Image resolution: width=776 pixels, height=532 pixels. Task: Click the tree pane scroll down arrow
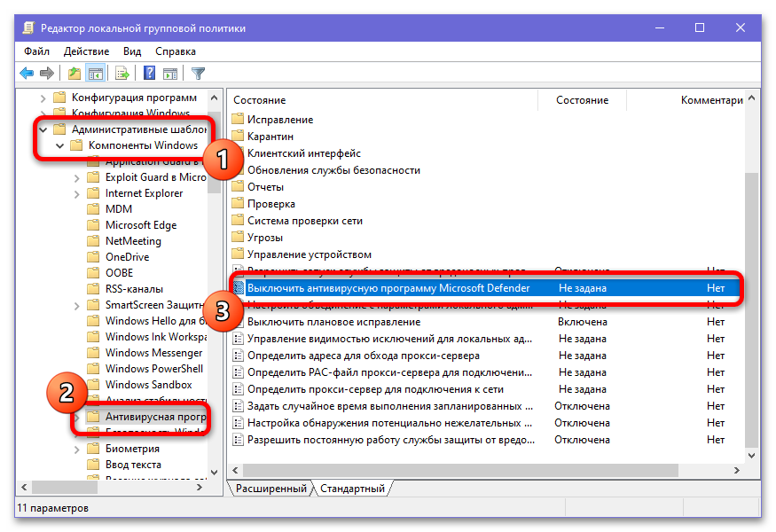[214, 472]
